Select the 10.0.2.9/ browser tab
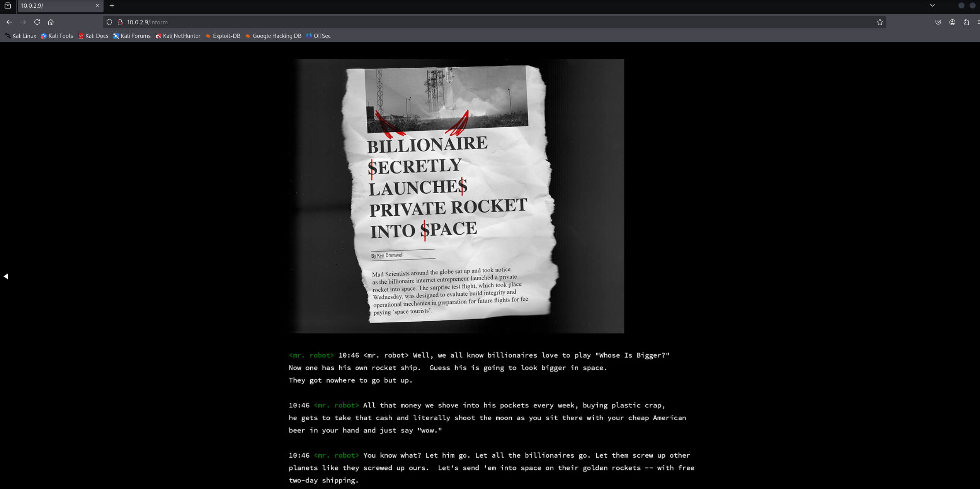Screen dimensions: 980x489 tap(54, 6)
